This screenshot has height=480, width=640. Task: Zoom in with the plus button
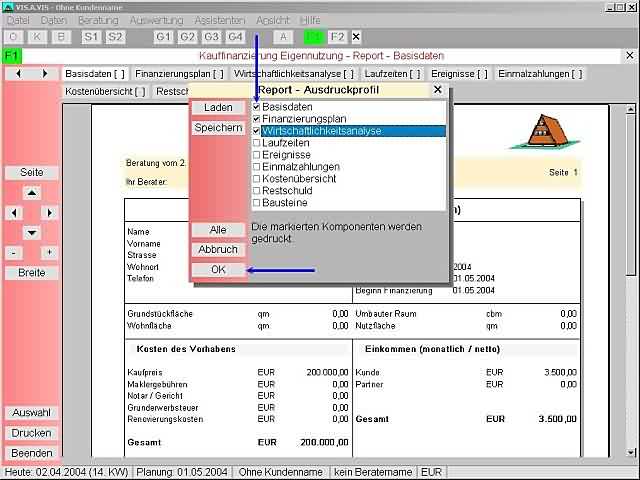[49, 253]
